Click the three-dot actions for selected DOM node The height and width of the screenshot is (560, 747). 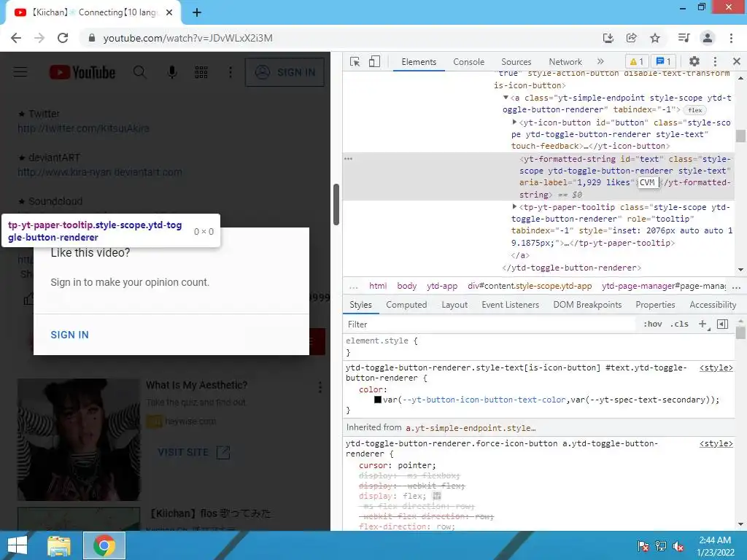pos(349,158)
